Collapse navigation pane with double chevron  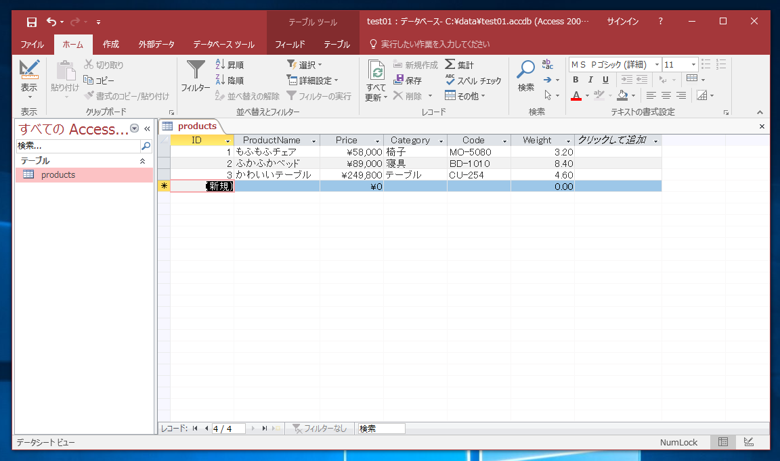(x=147, y=129)
